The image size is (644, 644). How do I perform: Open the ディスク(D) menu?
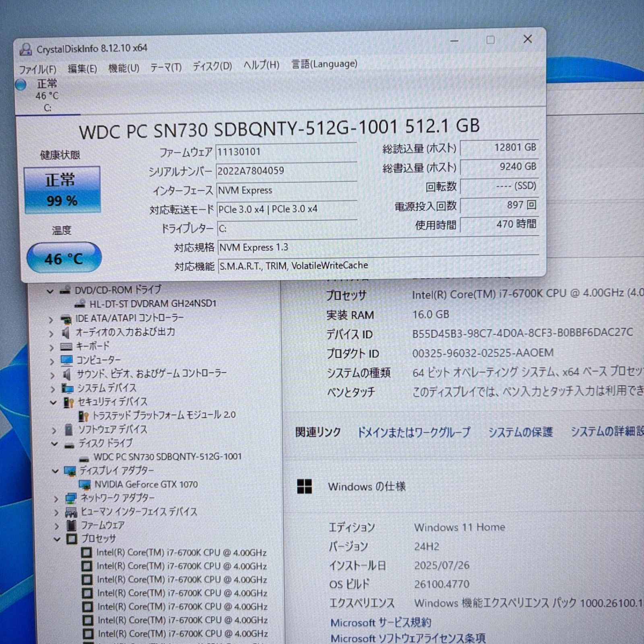tap(212, 66)
